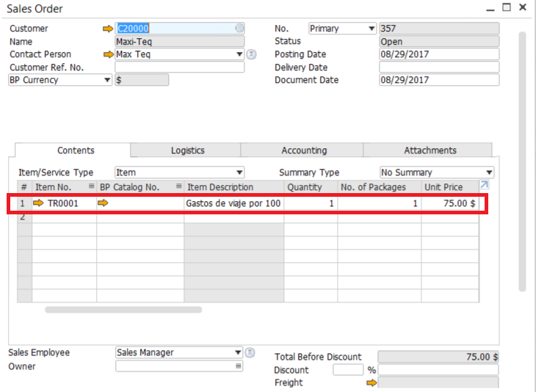Click the Contact Person orange link arrow
536x392 pixels.
tap(108, 54)
